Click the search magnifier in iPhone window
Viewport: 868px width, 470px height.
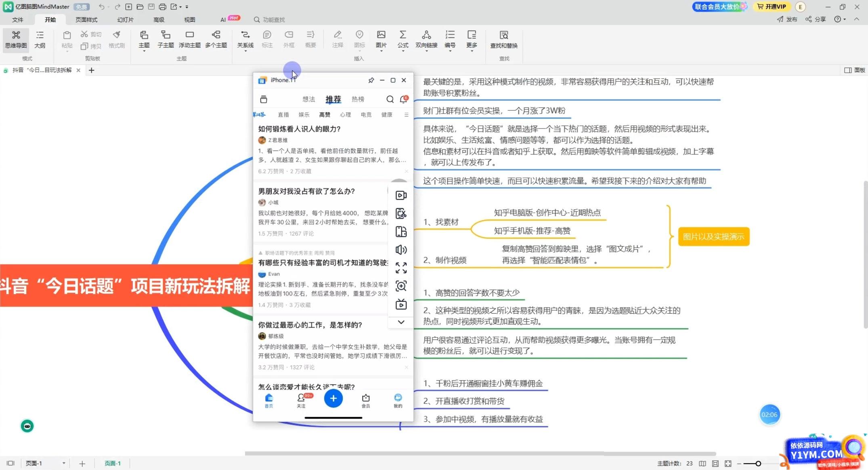(x=390, y=99)
